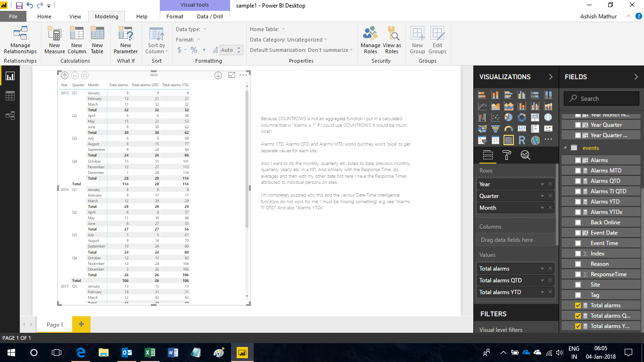This screenshot has height=362, width=644.
Task: Switch to the Format ribbon tab
Action: tap(175, 16)
